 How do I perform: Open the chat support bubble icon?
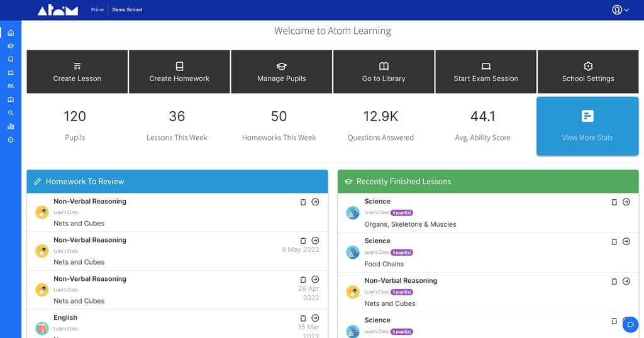click(x=630, y=324)
